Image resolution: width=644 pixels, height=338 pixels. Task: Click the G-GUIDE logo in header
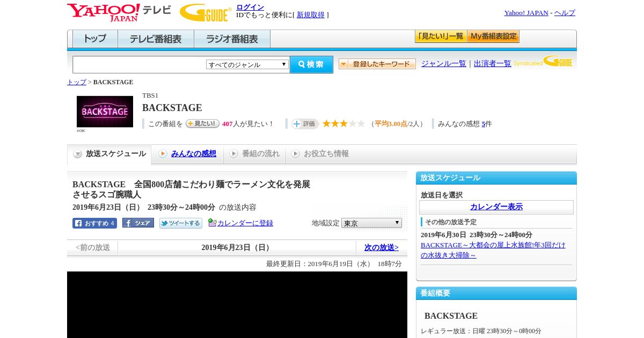click(206, 12)
